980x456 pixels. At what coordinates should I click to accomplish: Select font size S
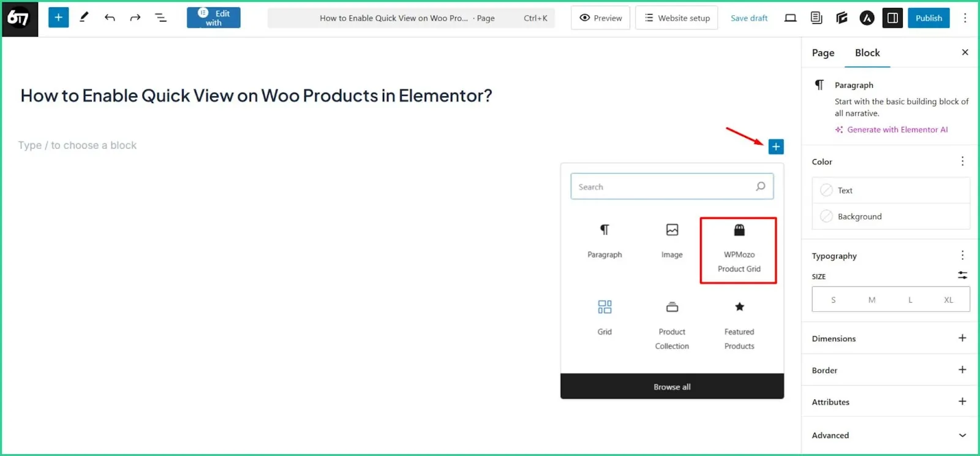tap(833, 300)
